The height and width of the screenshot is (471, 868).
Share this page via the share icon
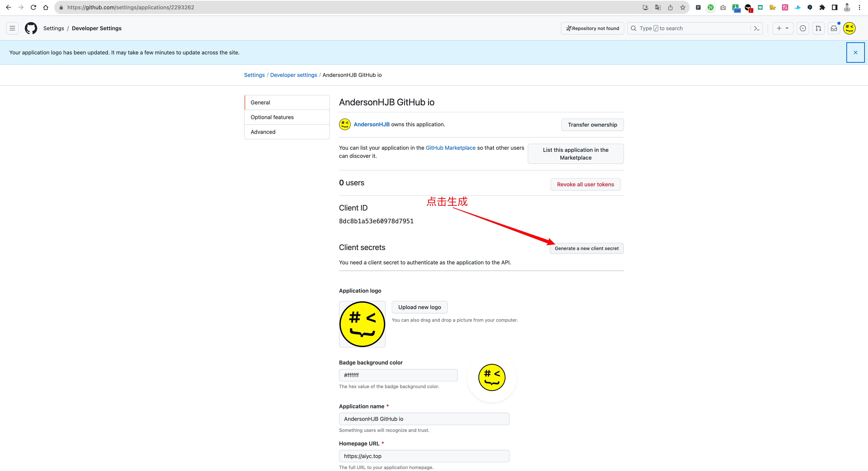coord(670,7)
